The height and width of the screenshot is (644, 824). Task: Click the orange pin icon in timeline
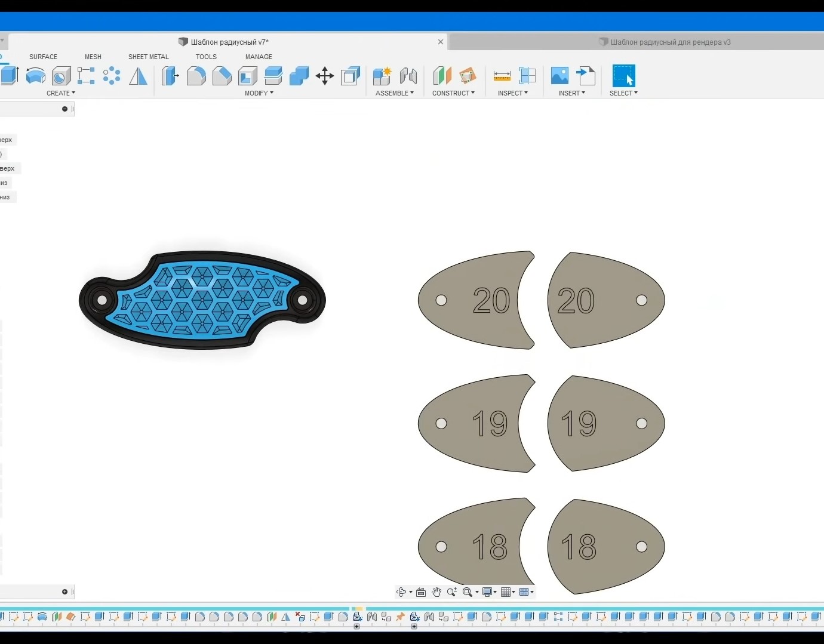coord(400,617)
